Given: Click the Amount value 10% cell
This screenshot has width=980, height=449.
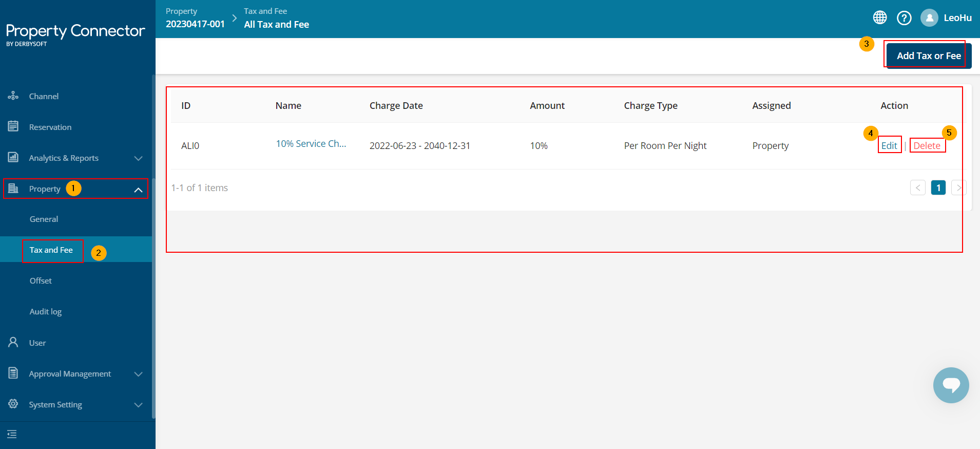Looking at the screenshot, I should 539,146.
